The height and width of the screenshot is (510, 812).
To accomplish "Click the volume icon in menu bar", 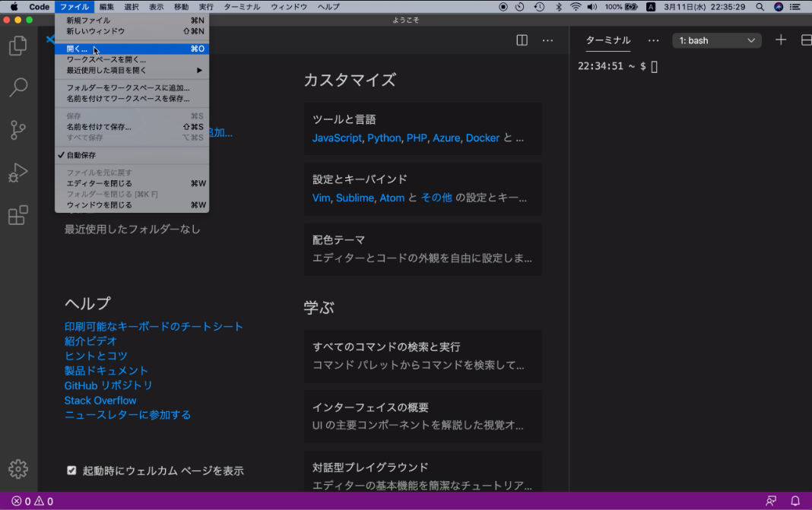I will 592,7.
